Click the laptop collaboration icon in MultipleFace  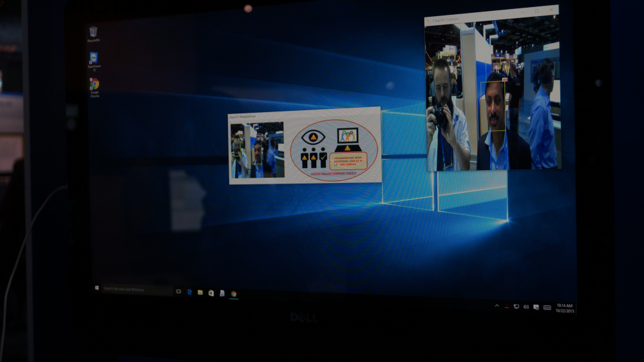348,140
